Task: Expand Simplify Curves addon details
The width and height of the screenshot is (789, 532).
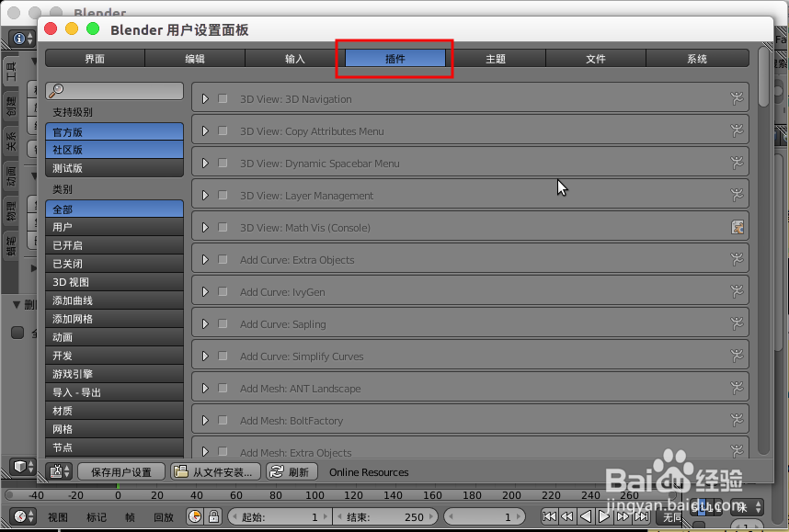Action: [x=205, y=356]
